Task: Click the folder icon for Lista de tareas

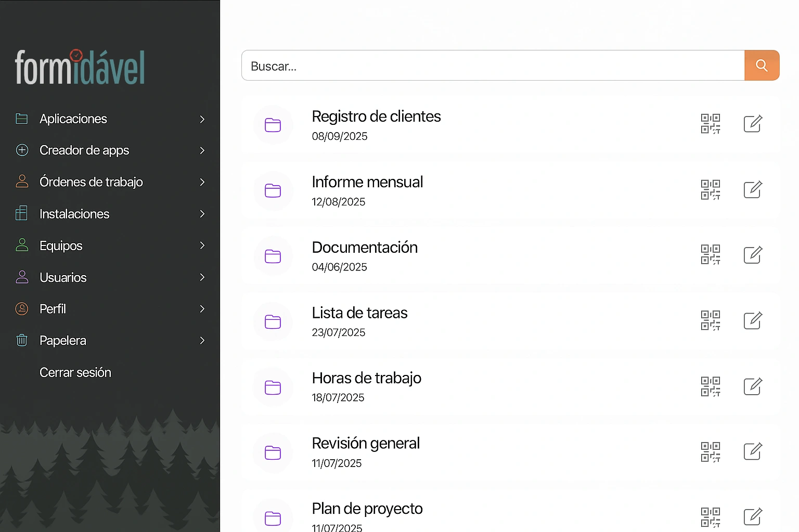Action: click(273, 321)
